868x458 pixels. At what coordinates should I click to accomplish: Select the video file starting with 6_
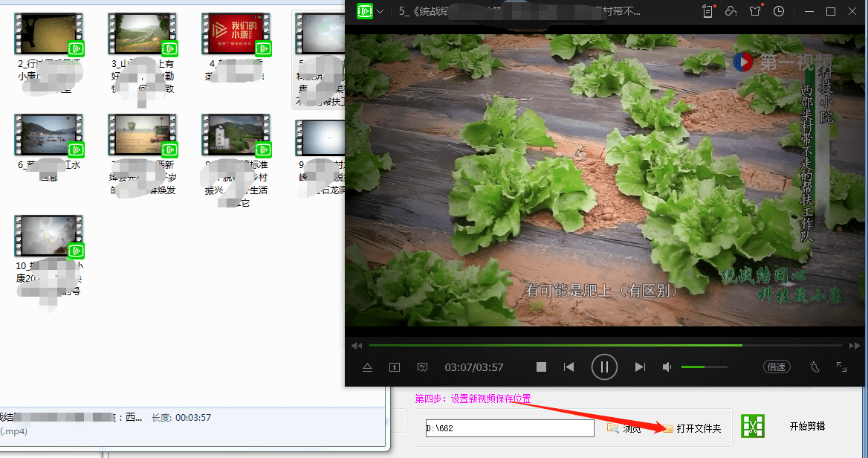49,149
